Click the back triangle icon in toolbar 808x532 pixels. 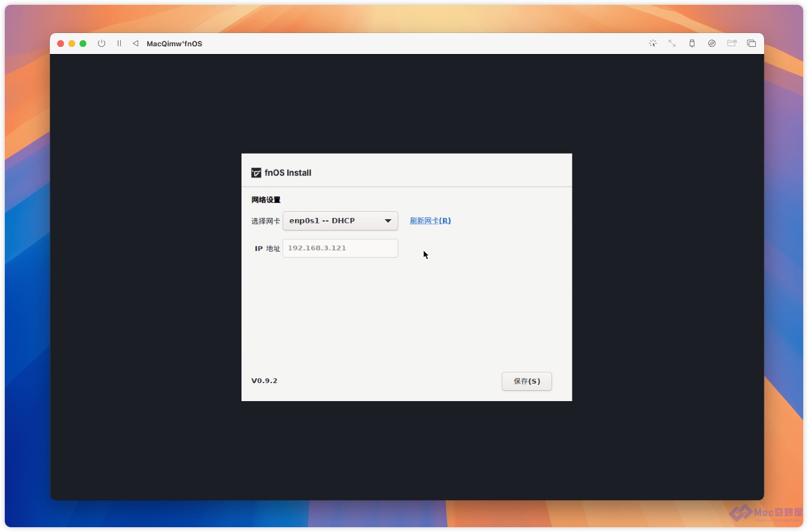(136, 43)
